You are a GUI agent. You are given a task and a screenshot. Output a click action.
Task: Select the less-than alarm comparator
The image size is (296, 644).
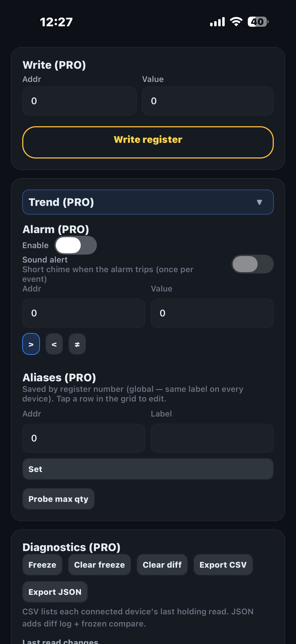(x=54, y=344)
